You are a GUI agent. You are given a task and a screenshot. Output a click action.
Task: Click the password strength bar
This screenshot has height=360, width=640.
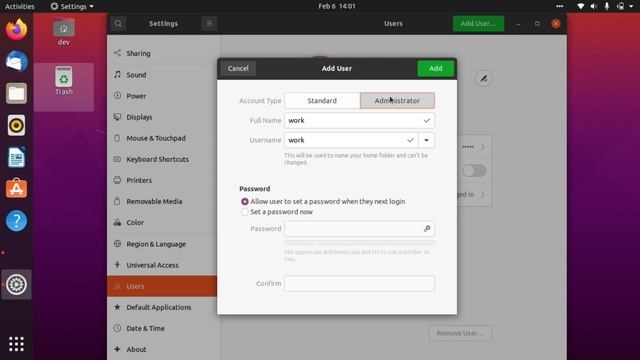[359, 242]
